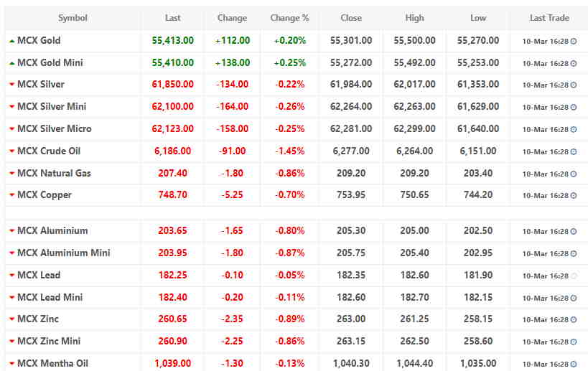
Task: Click the red down arrow beside MCX Lead
Action: [11, 276]
